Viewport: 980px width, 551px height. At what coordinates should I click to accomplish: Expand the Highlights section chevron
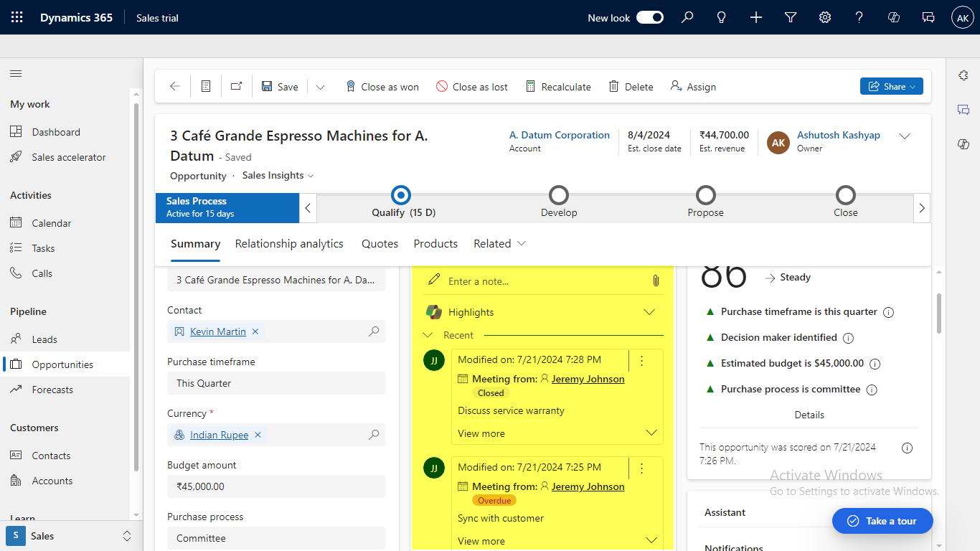pos(649,312)
